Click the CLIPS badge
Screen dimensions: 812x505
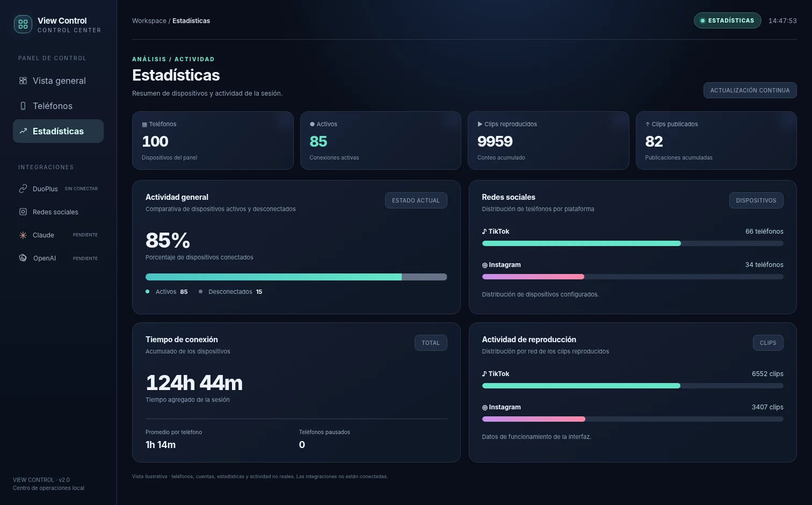(x=768, y=343)
